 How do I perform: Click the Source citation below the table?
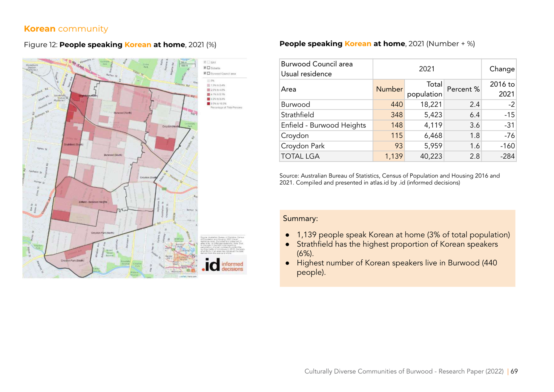click(x=389, y=179)
